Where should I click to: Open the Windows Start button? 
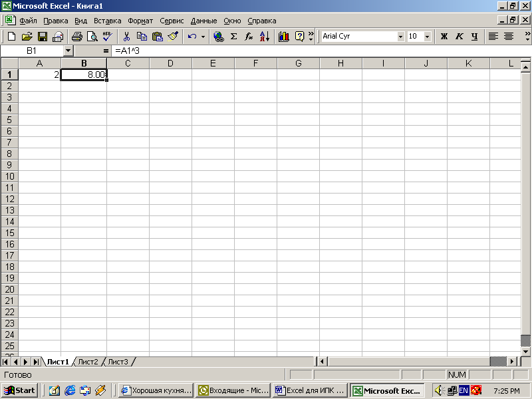19,390
